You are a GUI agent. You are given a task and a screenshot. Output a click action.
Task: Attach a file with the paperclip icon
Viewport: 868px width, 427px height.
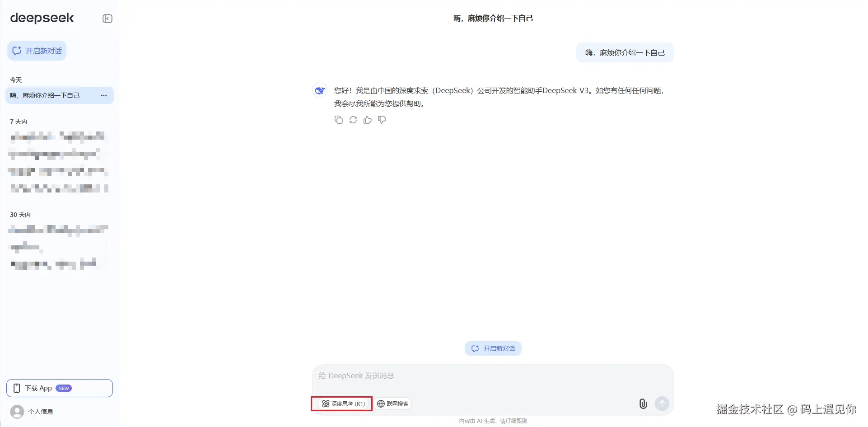643,404
